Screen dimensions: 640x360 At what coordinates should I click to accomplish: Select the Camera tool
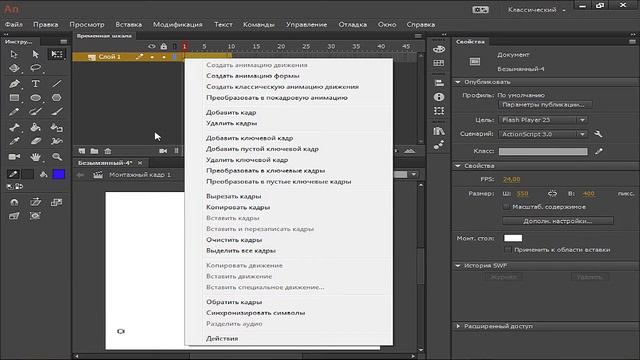[x=14, y=157]
